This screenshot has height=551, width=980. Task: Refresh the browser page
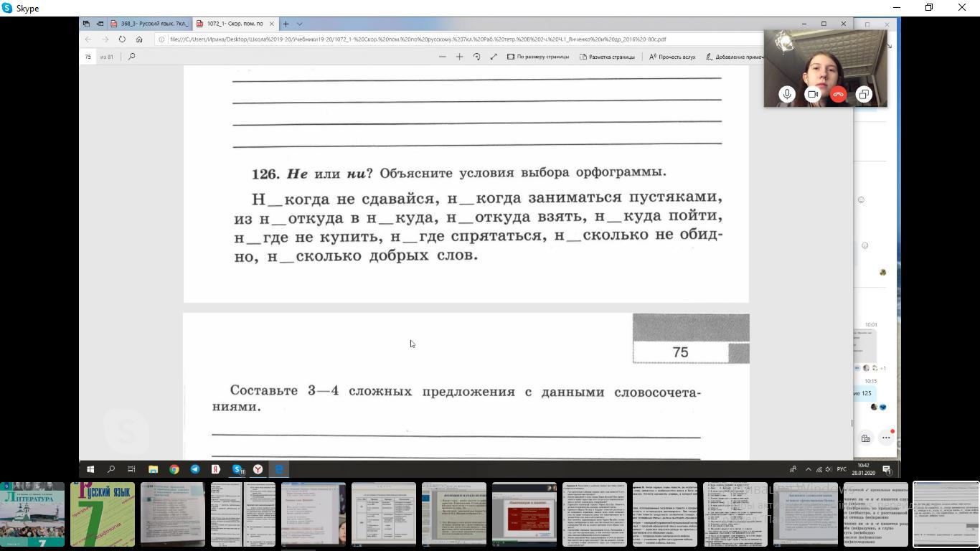[x=122, y=39]
